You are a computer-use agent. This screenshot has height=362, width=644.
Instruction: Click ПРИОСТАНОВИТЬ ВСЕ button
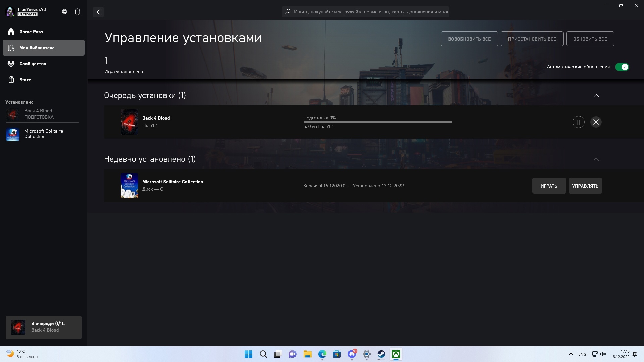click(532, 39)
